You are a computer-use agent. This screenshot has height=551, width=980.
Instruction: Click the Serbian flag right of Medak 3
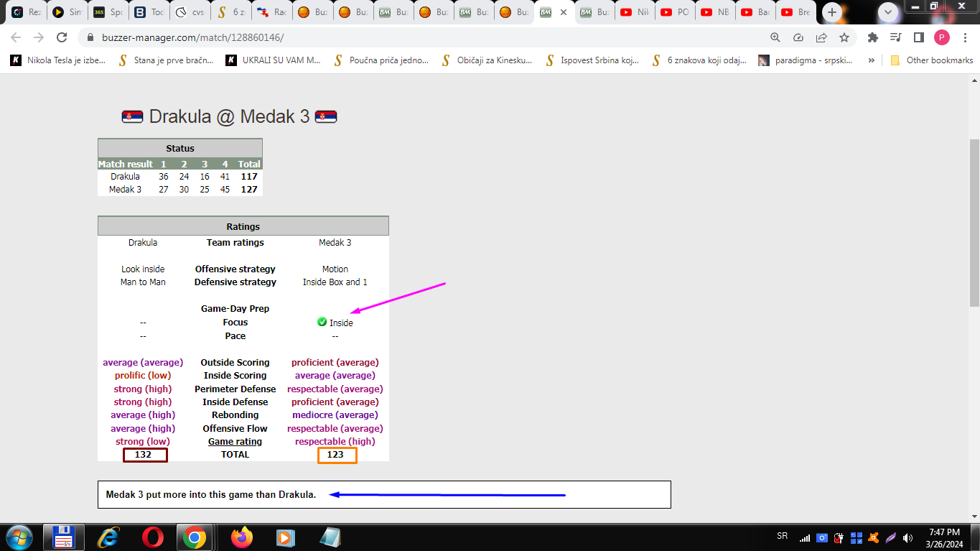pyautogui.click(x=326, y=116)
